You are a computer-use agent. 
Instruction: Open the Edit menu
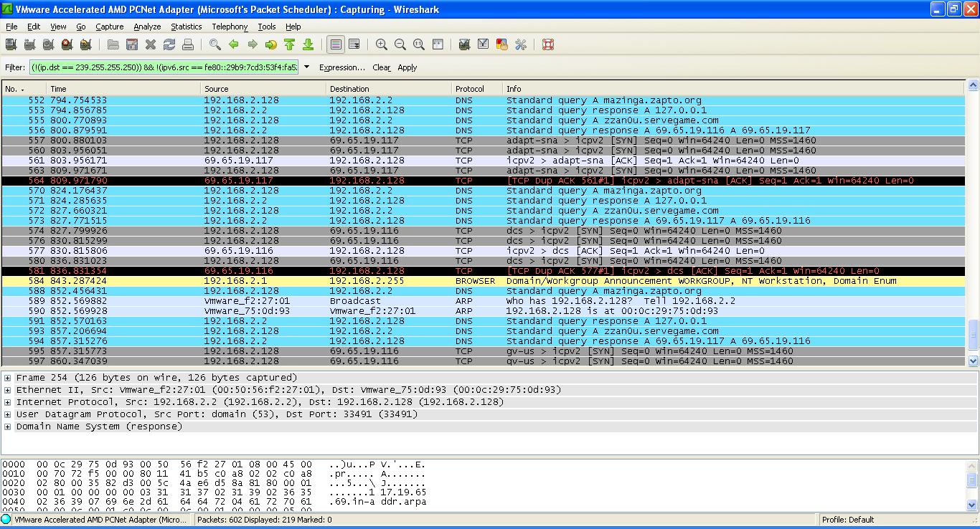pyautogui.click(x=34, y=27)
